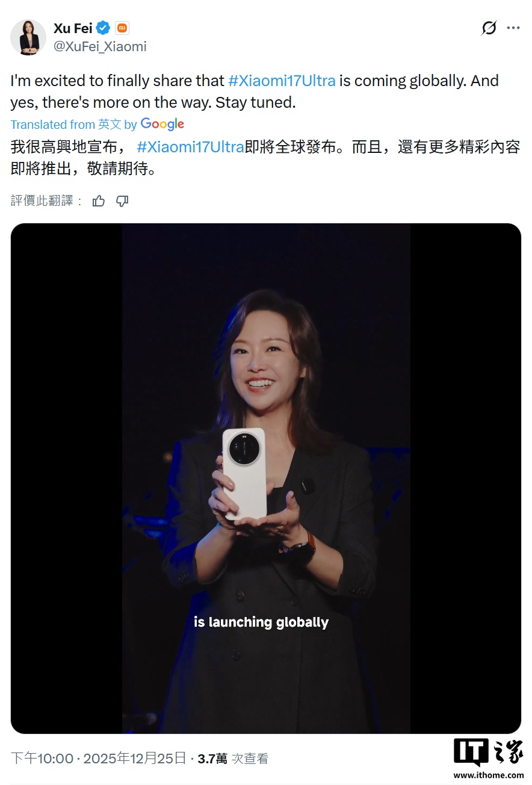
Task: Click the white Xiaomi 17 Ultra phone in video
Action: click(x=244, y=474)
